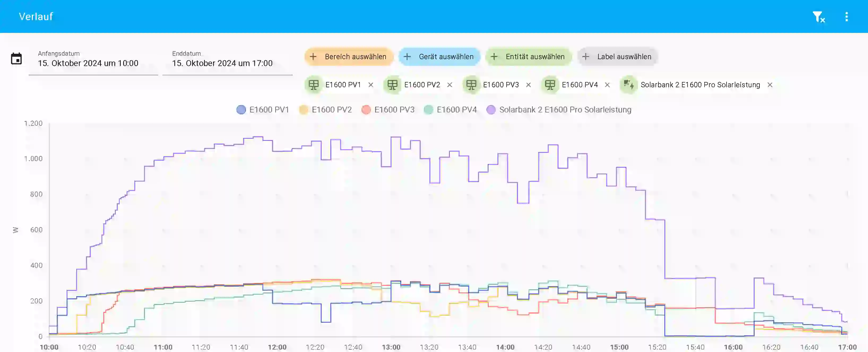Click the 17:00 time axis label
Viewport: 868px width, 352px height.
(847, 347)
